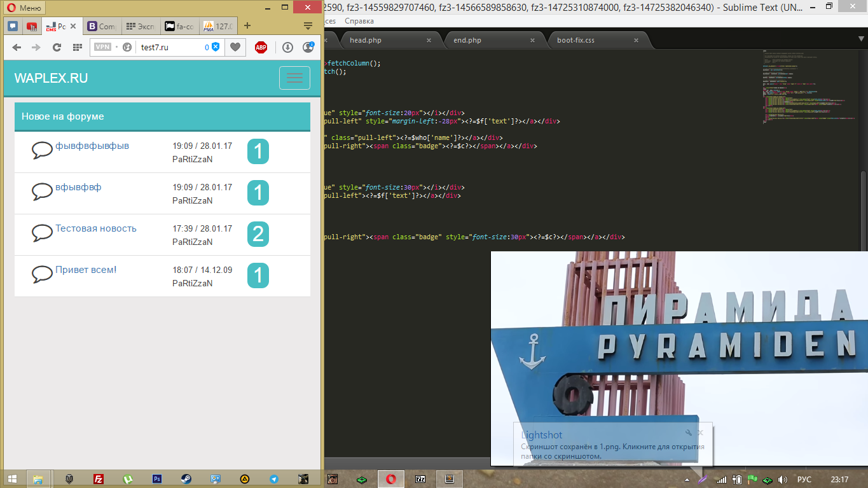Open the Привет всем! forum link
The image size is (868, 488).
(86, 270)
